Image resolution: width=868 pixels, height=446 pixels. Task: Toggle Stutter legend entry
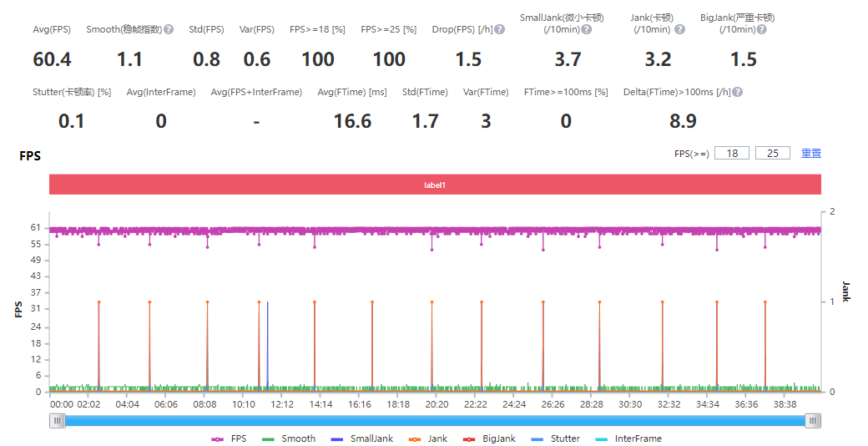[x=556, y=438]
